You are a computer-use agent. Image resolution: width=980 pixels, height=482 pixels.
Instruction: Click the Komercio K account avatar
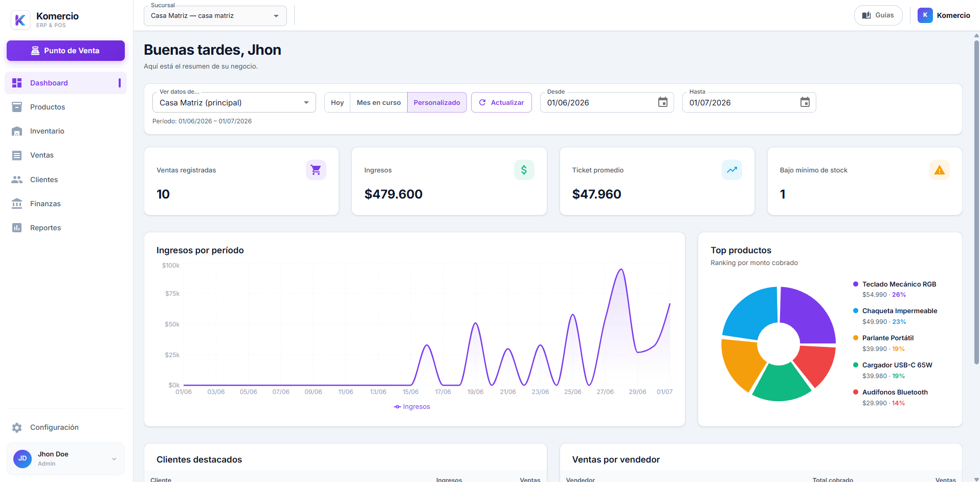point(925,15)
